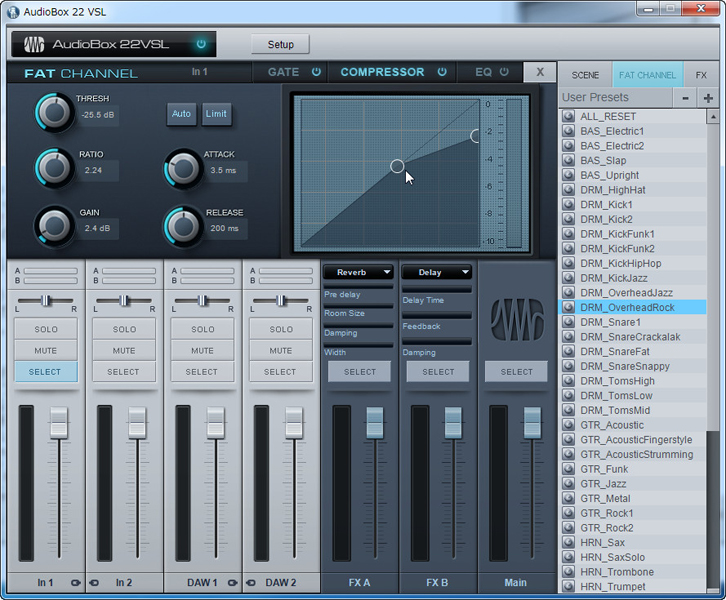Select the In 1 channel

(46, 372)
